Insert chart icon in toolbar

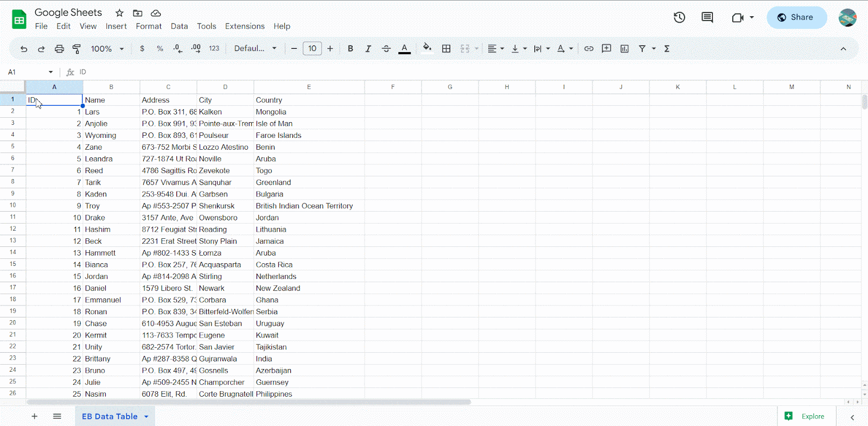pyautogui.click(x=624, y=49)
